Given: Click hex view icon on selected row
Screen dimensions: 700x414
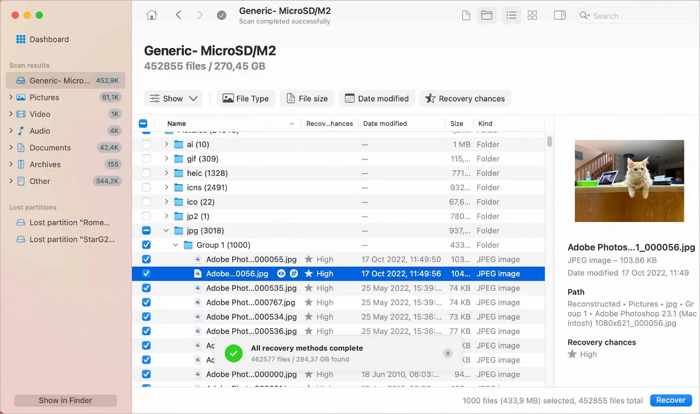Looking at the screenshot, I should [294, 273].
